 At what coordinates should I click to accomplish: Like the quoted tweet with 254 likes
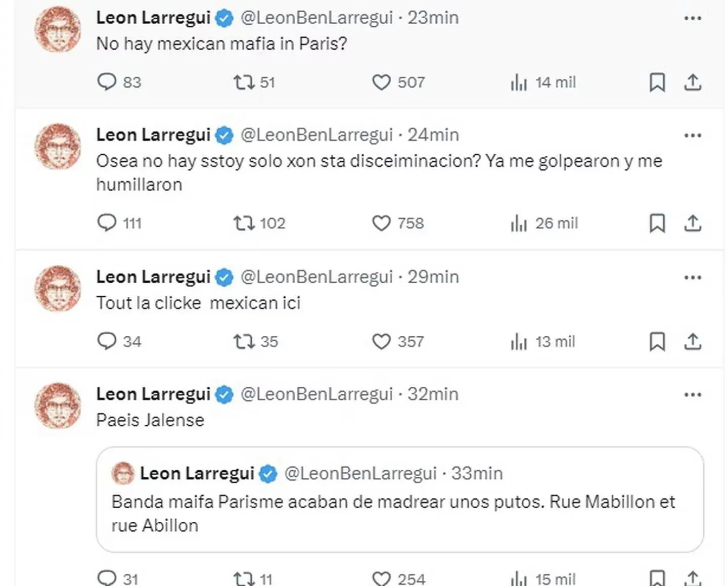[382, 578]
